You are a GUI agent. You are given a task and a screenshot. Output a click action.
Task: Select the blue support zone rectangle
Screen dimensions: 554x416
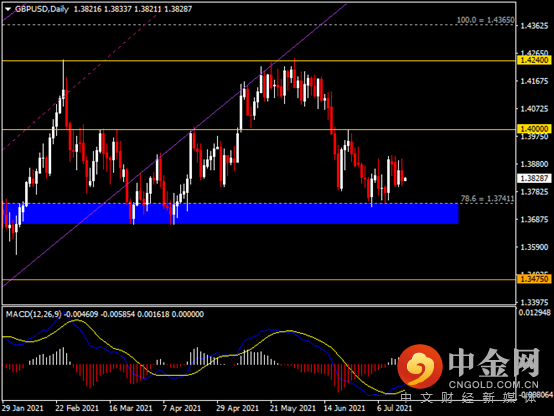[230, 213]
